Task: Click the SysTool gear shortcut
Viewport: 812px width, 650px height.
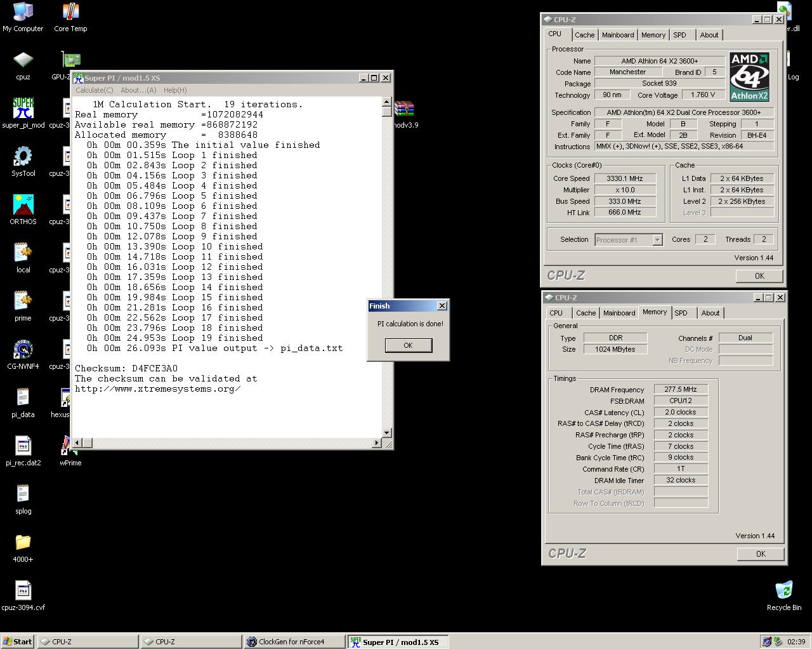Action: 23,162
